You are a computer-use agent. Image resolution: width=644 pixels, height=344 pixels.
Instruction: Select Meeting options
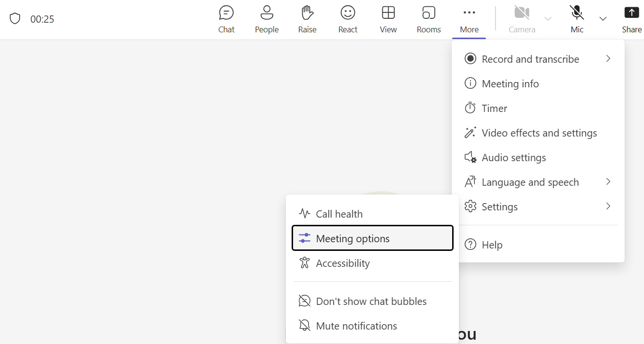coord(373,238)
